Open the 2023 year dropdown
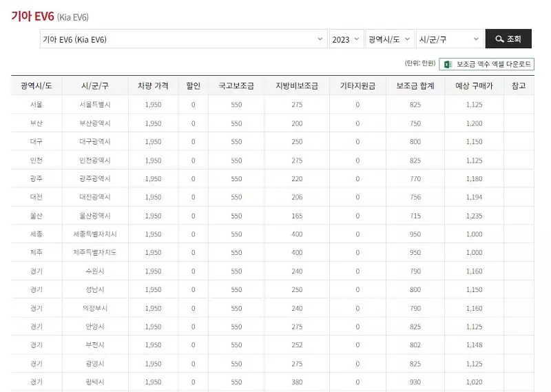Screen dimensions: 551x392 pyautogui.click(x=346, y=39)
